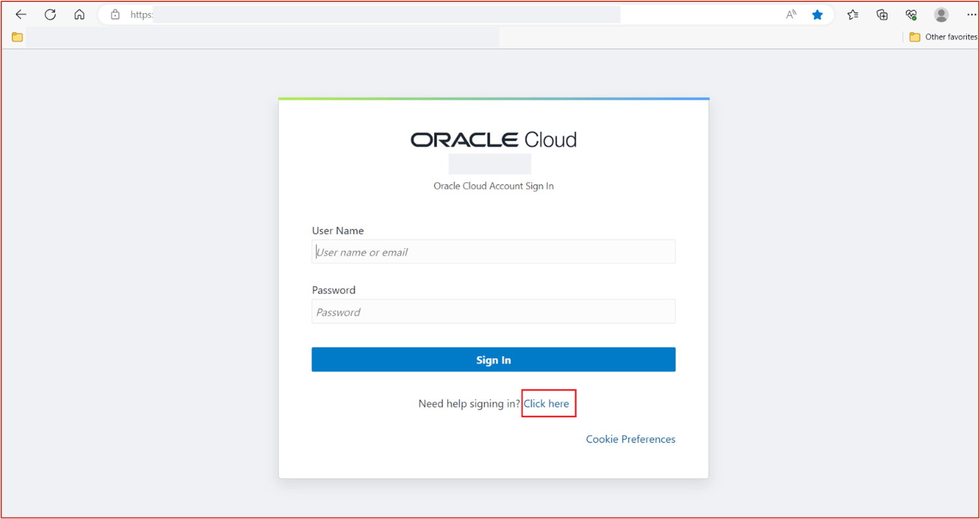
Task: Open Browser essentials
Action: [911, 14]
